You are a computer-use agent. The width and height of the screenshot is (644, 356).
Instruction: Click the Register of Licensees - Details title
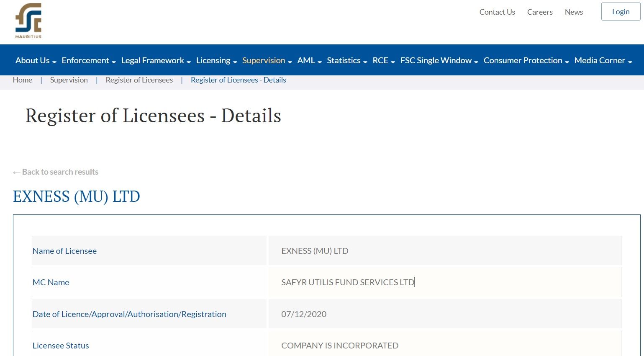click(153, 116)
